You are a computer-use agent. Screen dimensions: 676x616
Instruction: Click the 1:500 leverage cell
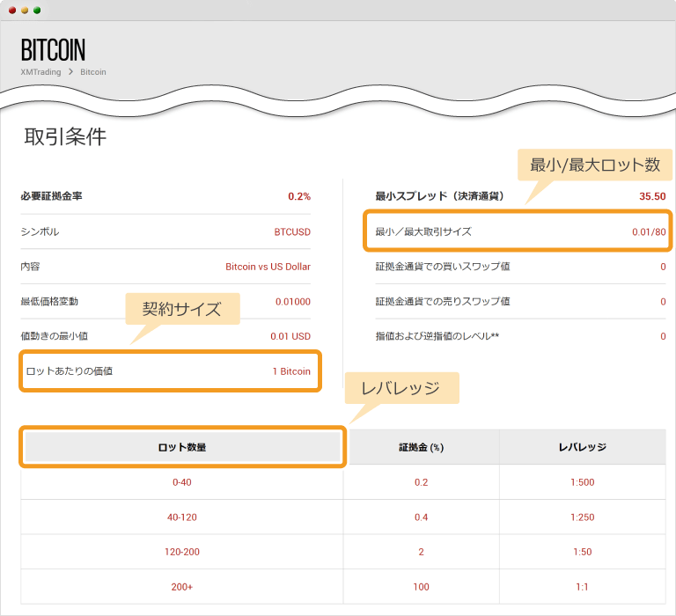click(583, 482)
